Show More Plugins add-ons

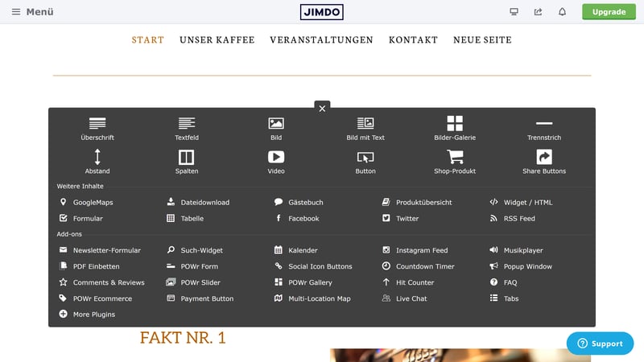pos(93,315)
